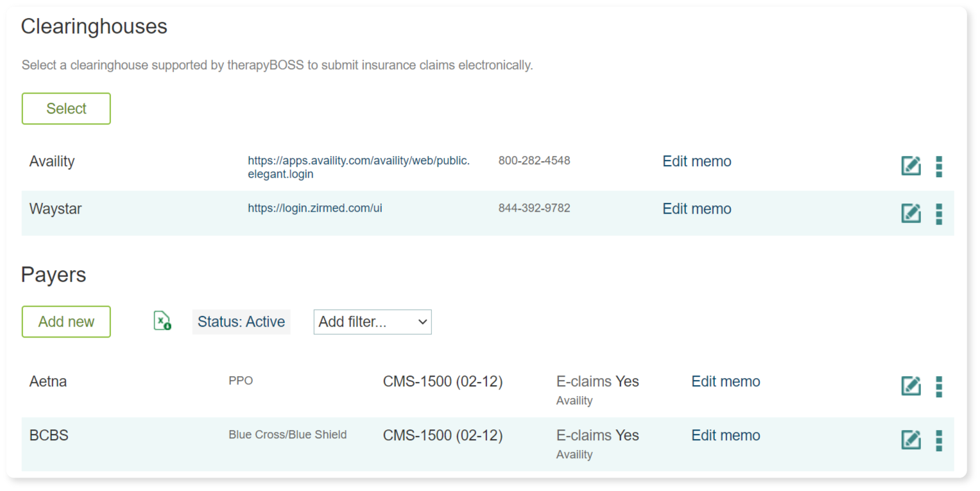This screenshot has width=980, height=491.
Task: Click the edit icon for BCBS payer
Action: coord(911,440)
